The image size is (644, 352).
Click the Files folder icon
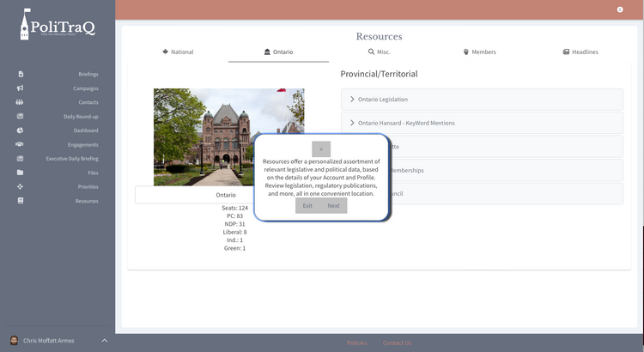click(x=21, y=173)
